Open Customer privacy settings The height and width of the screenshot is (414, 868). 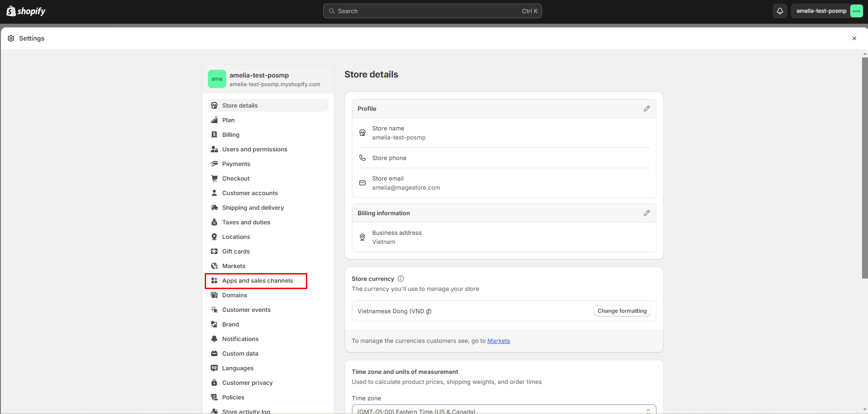pos(247,383)
